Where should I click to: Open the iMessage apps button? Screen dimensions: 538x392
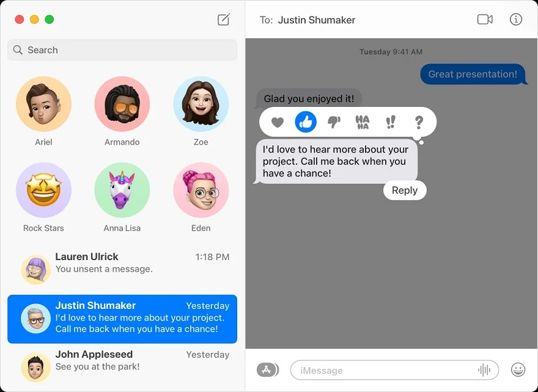267,369
